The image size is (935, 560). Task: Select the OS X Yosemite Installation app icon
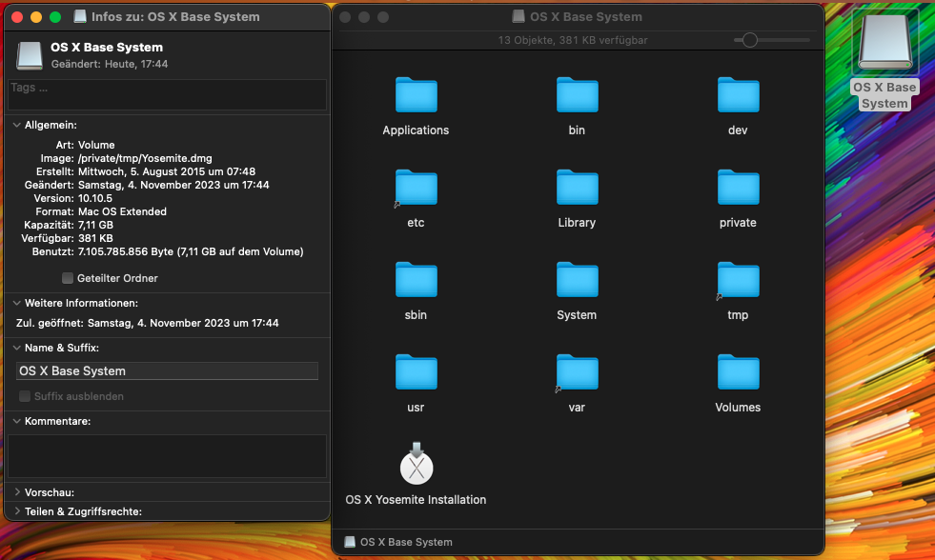(x=417, y=464)
